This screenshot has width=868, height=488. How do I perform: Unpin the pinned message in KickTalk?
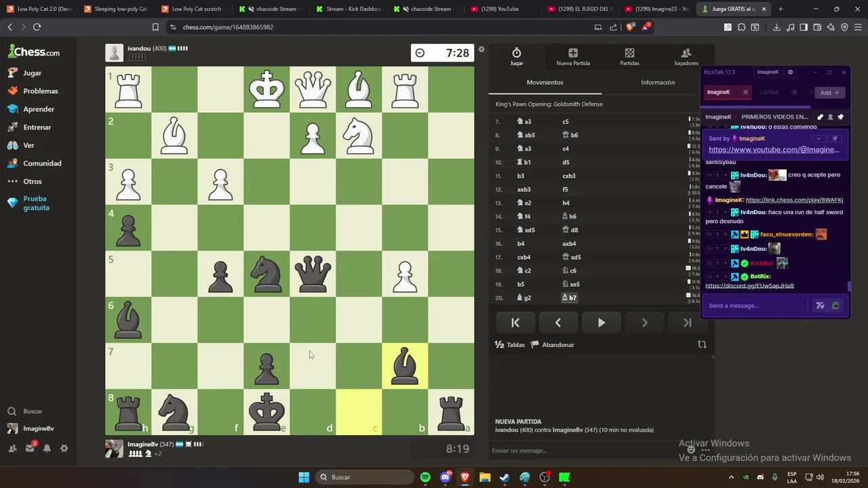click(x=835, y=138)
